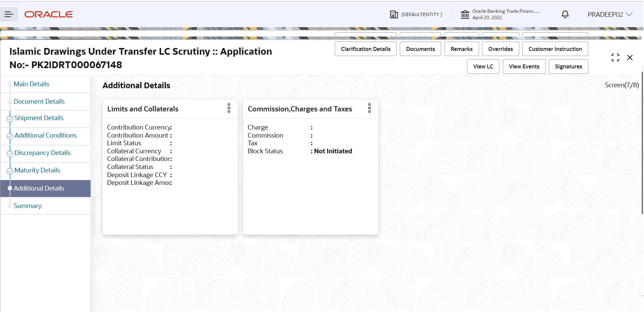This screenshot has width=644, height=312.
Task: Click the default entity building icon
Action: click(x=394, y=14)
